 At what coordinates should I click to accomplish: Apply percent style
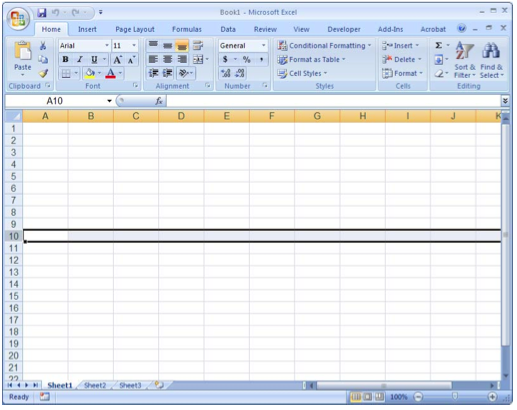point(247,59)
